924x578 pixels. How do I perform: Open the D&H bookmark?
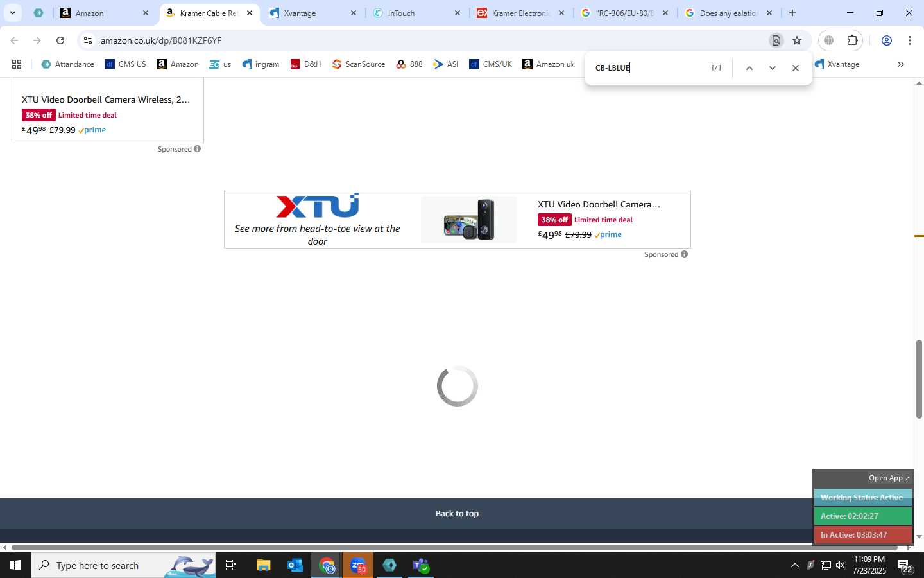tap(305, 64)
